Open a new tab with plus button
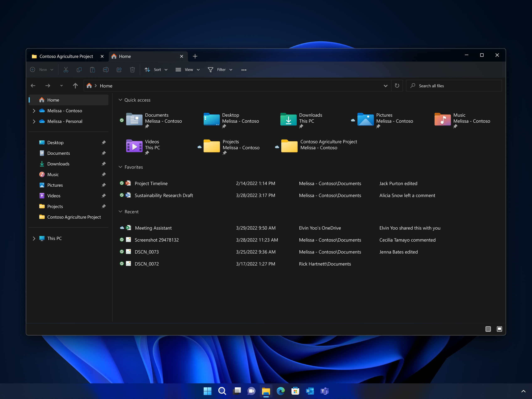The height and width of the screenshot is (399, 532). (x=195, y=56)
